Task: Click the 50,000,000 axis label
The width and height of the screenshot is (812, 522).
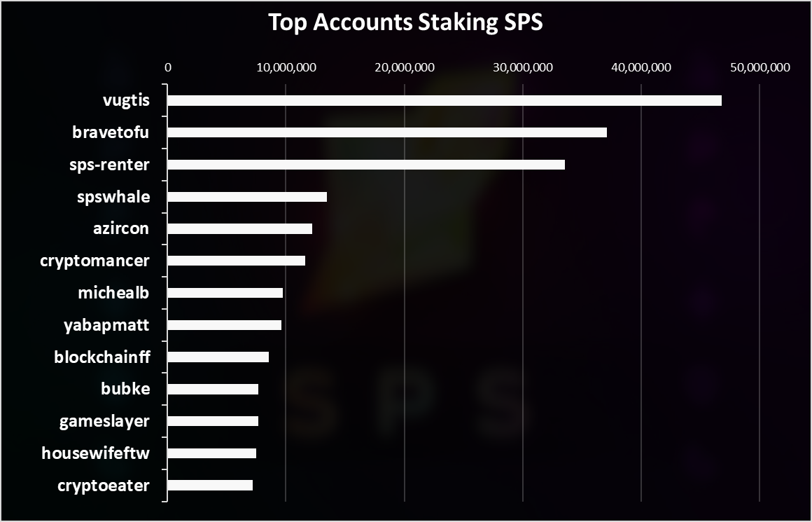Action: tap(759, 67)
